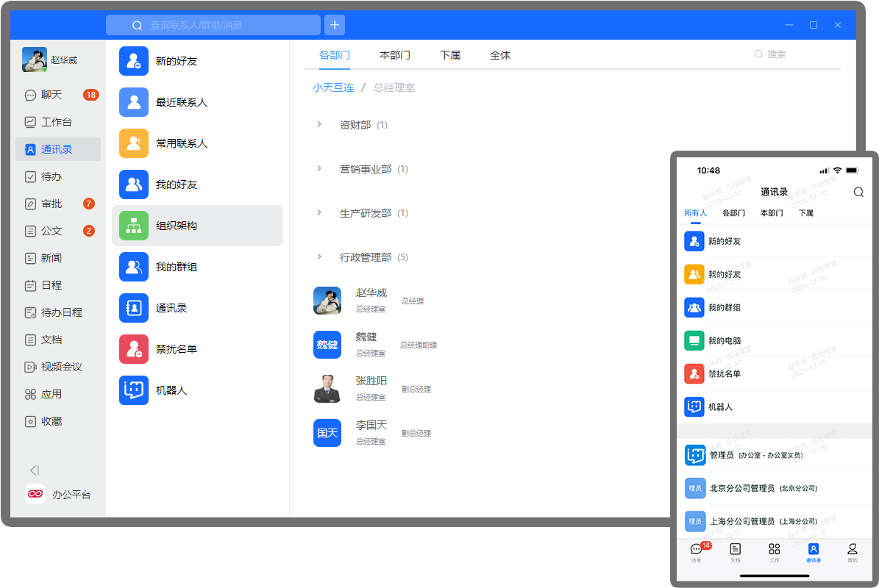This screenshot has width=879, height=588.
Task: Select 所有人 tab in mobile view
Action: (696, 213)
